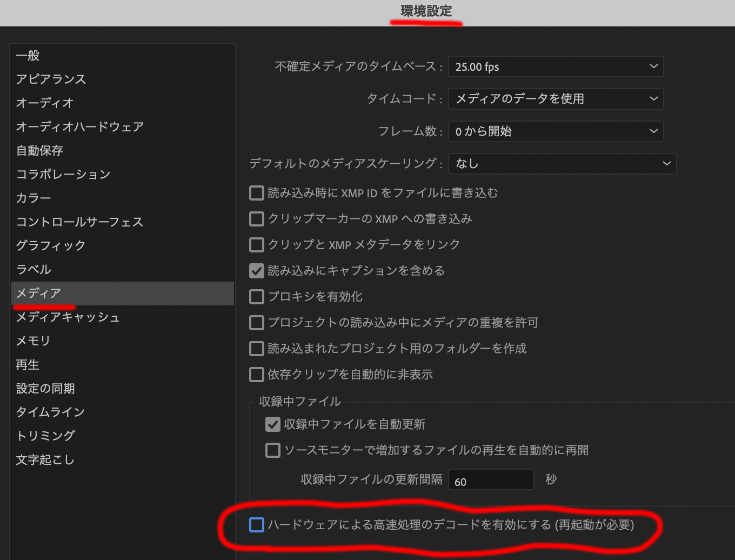Open the デフォルトのメディアスケーリング dropdown

tap(562, 163)
